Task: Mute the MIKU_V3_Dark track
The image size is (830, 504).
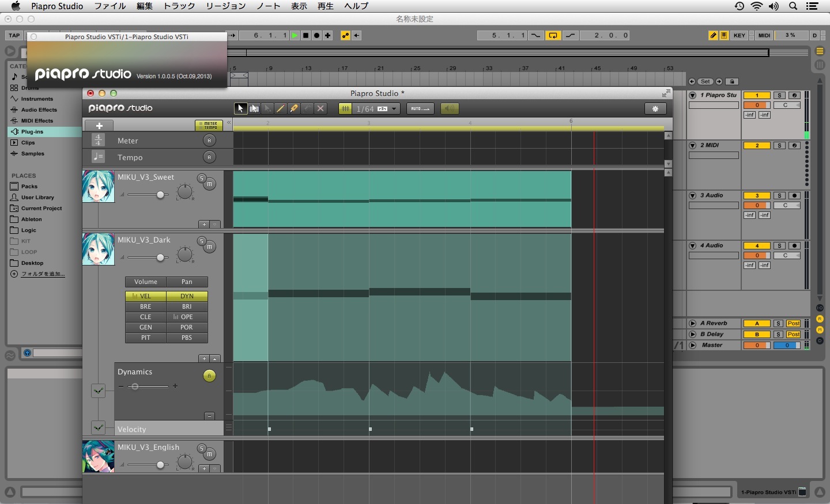Action: tap(210, 247)
